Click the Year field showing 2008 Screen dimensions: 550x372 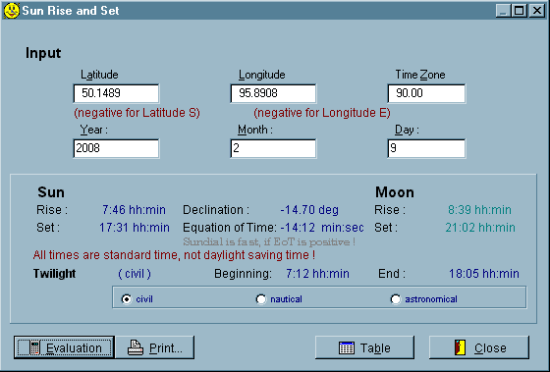[116, 148]
